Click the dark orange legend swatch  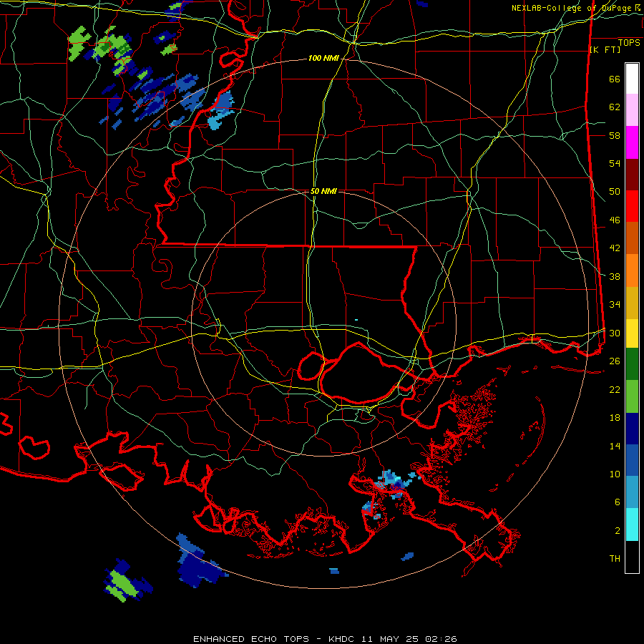(632, 238)
